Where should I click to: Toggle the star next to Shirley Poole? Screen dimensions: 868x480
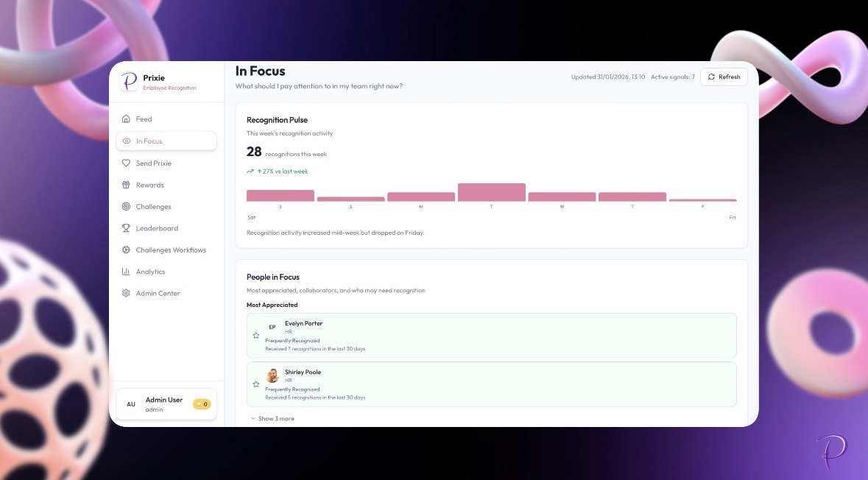click(256, 384)
